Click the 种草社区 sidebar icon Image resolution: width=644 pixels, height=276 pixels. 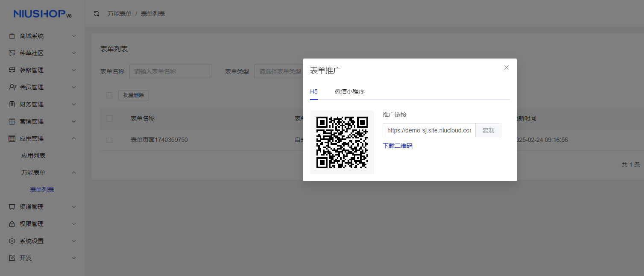(12, 53)
